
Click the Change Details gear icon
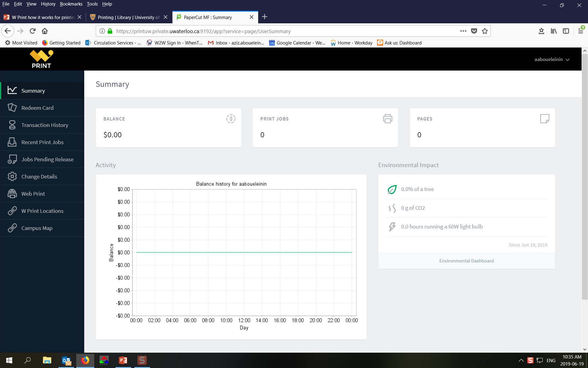pos(12,177)
